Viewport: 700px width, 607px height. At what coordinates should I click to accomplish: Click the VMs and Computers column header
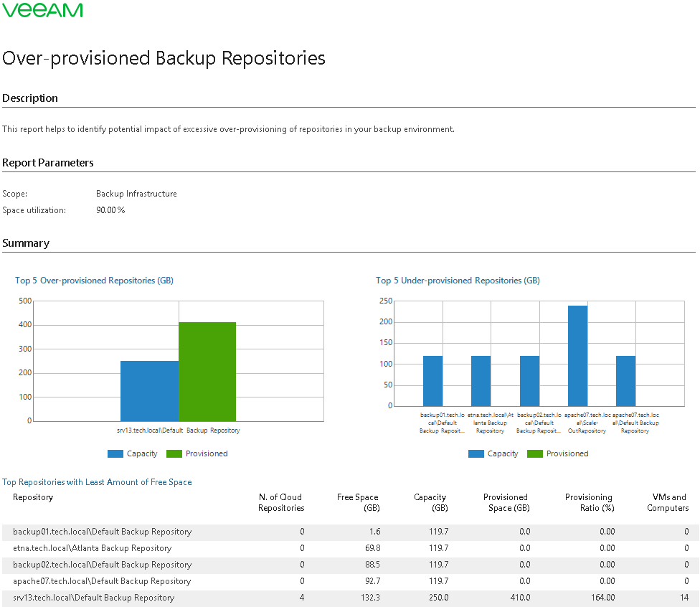coord(668,502)
